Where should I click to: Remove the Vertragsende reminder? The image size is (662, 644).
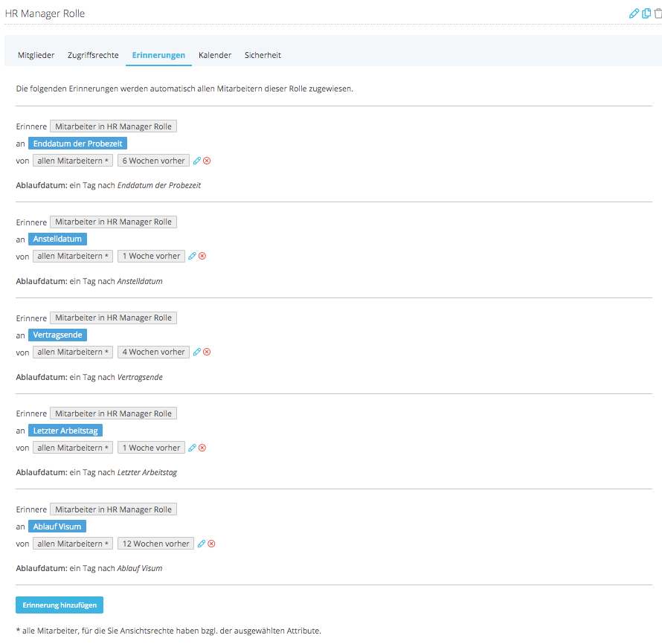click(207, 352)
